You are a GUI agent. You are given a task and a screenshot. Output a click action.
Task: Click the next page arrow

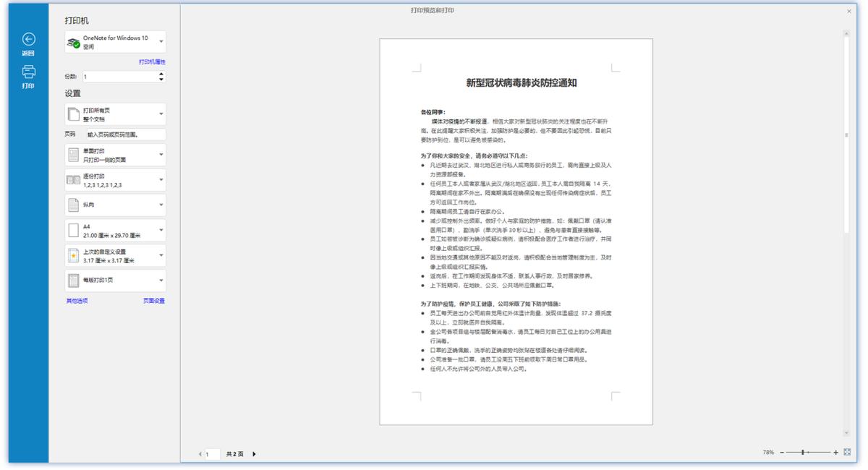(x=253, y=454)
